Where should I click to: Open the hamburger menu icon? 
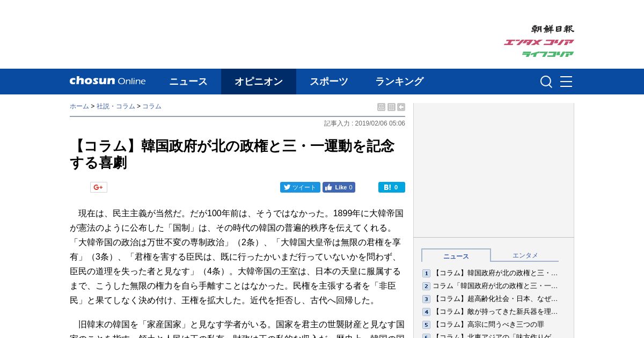click(566, 82)
